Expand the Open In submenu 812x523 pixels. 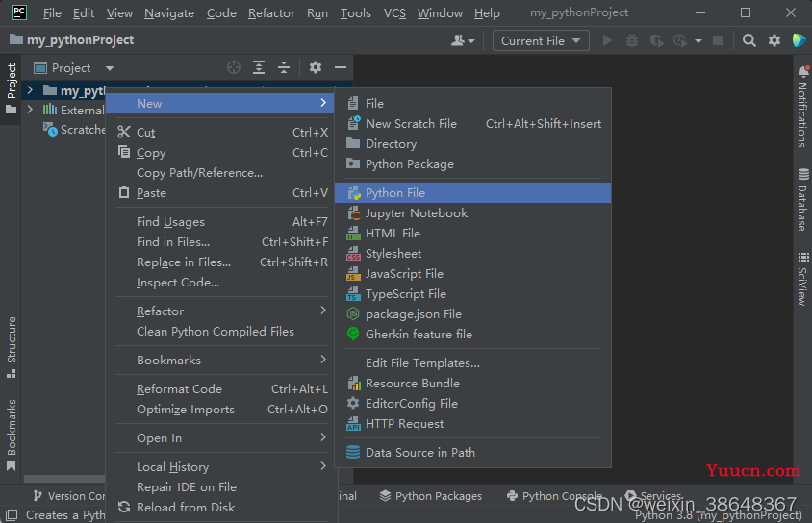220,438
